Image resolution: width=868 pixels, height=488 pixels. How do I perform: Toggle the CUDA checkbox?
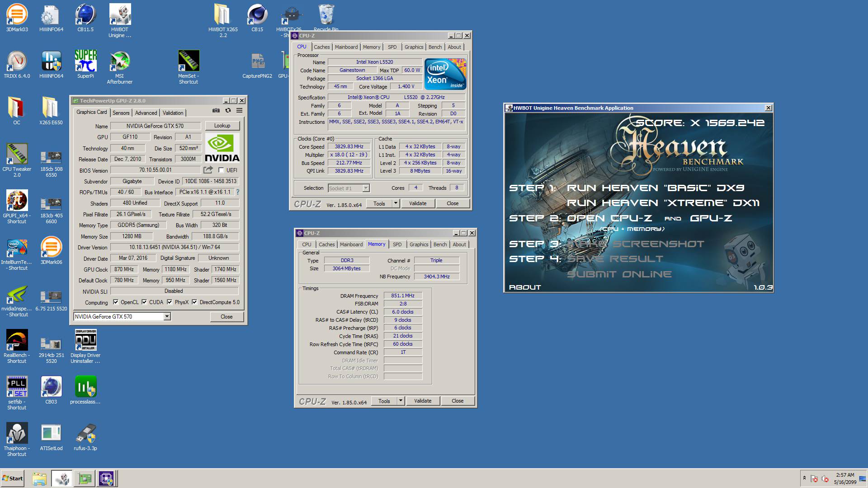click(x=144, y=302)
